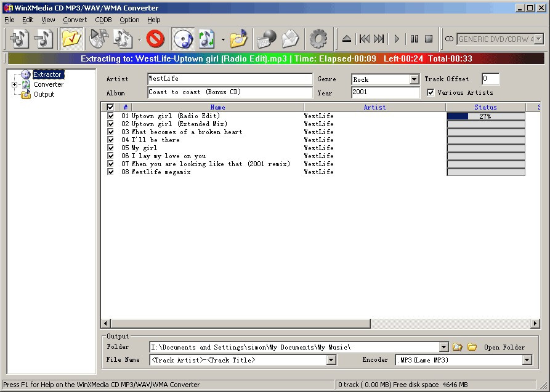550x392 pixels.
Task: Open the CD drive dropdown
Action: (539, 39)
